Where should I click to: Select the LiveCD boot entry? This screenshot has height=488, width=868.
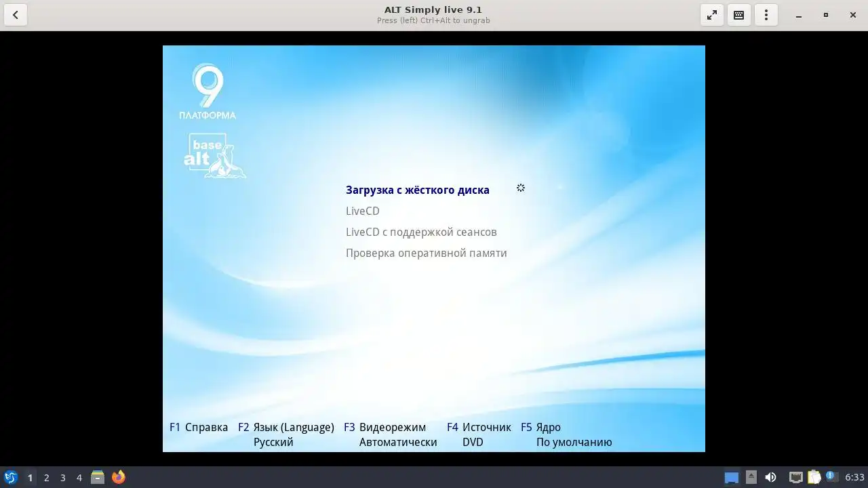click(363, 211)
